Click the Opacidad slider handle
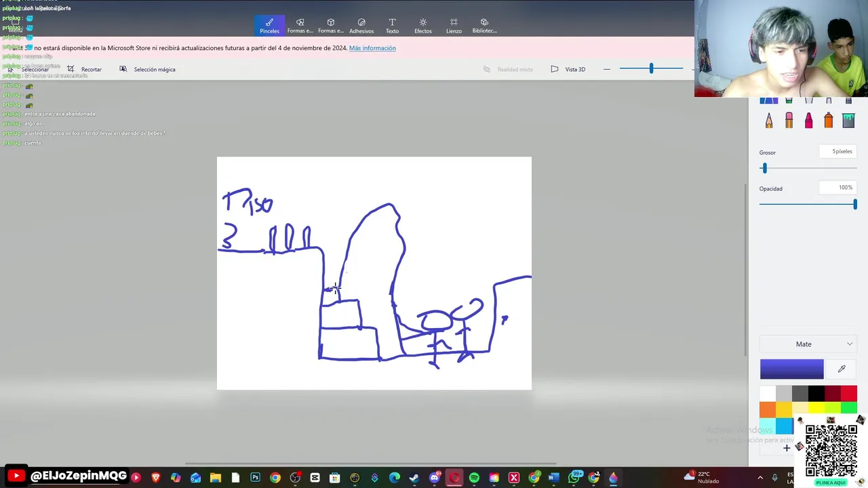The image size is (868, 488). click(854, 204)
